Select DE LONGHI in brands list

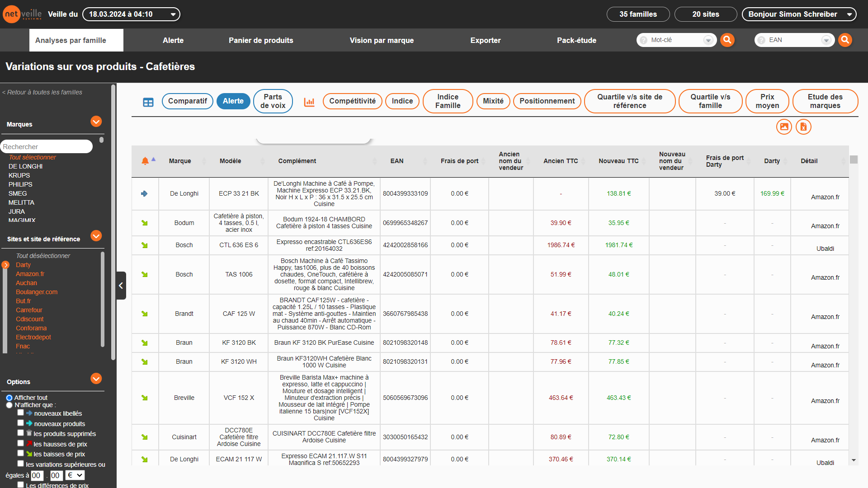click(25, 166)
